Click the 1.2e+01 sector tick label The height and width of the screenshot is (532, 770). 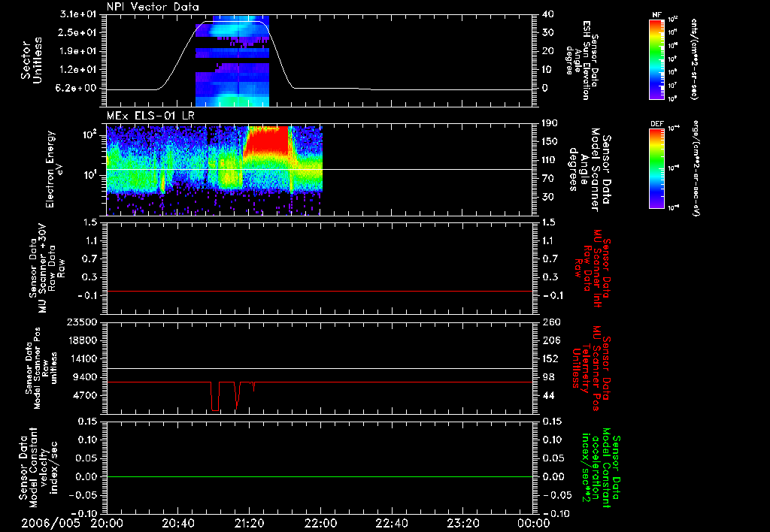(x=78, y=70)
